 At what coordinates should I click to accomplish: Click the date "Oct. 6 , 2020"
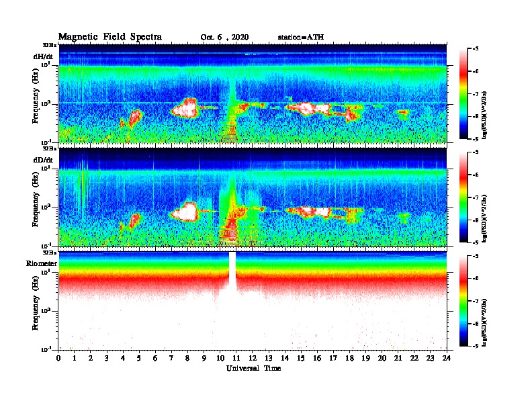click(224, 37)
